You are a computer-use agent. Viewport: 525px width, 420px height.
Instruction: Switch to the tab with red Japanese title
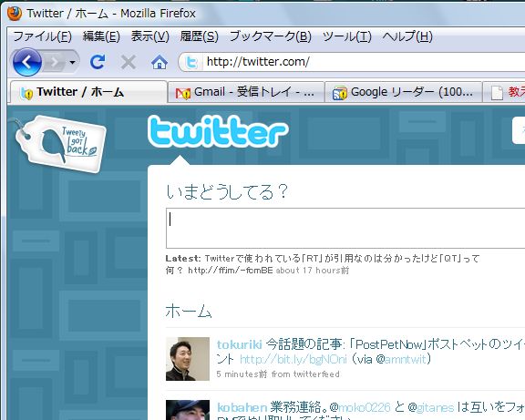pyautogui.click(x=504, y=92)
